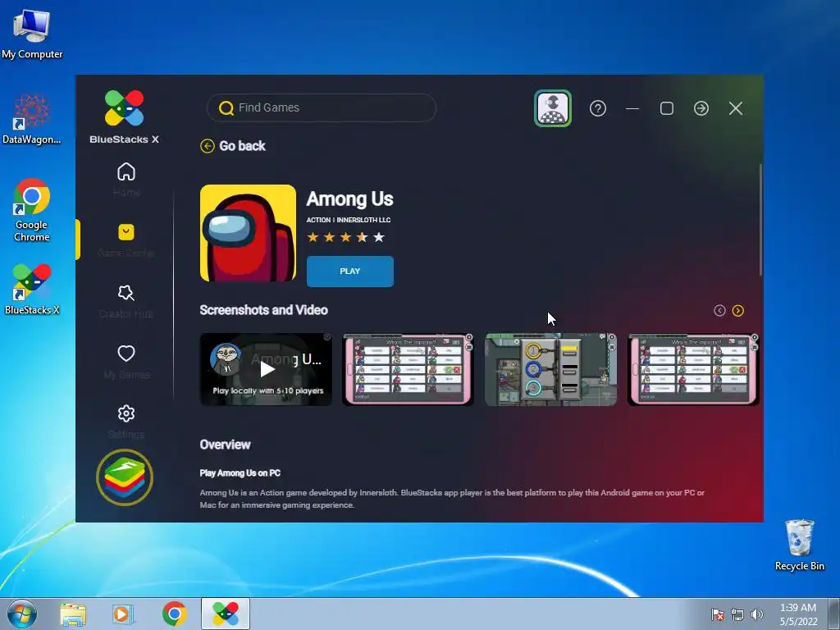Open File Explorer from the taskbar
The image size is (840, 630).
[x=73, y=614]
